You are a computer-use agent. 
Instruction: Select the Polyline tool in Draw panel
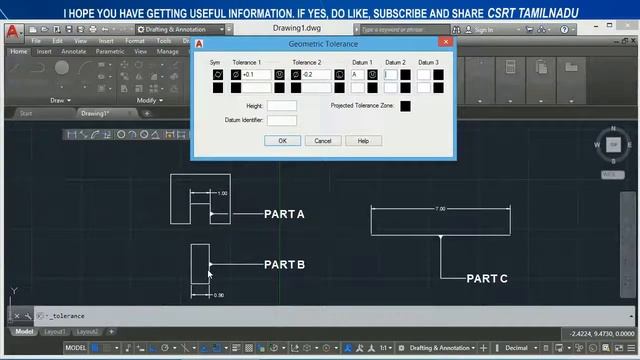(x=38, y=67)
